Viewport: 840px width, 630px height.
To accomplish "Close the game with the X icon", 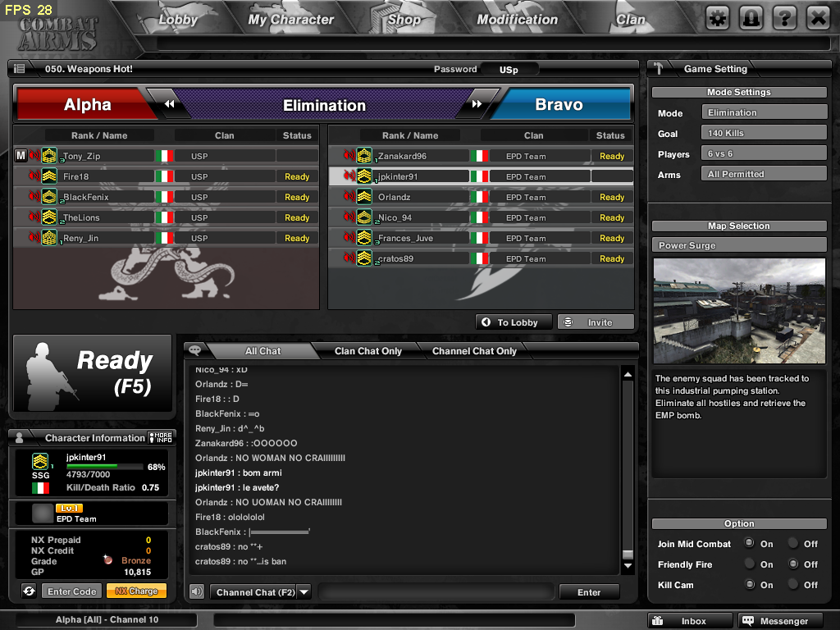I will 818,19.
